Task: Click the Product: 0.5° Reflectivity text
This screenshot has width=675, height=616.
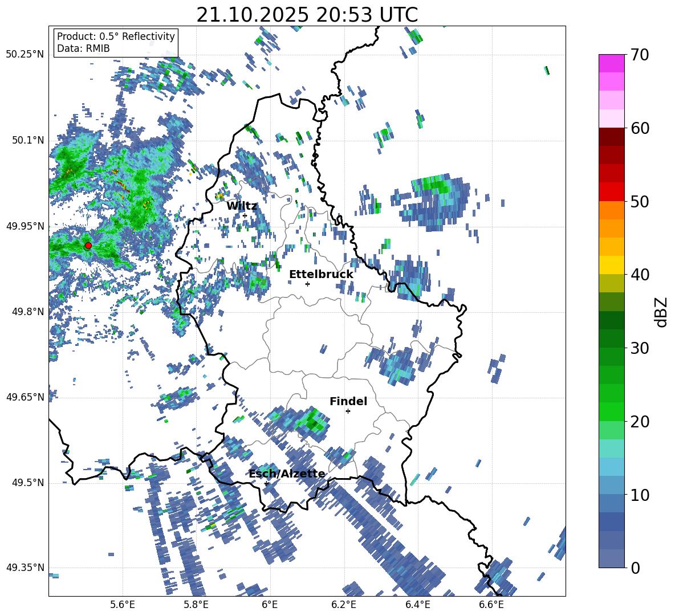Action: tap(116, 36)
